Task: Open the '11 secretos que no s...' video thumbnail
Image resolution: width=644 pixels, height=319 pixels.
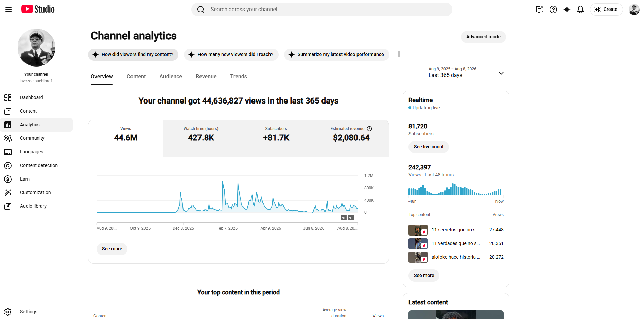Action: 418,230
